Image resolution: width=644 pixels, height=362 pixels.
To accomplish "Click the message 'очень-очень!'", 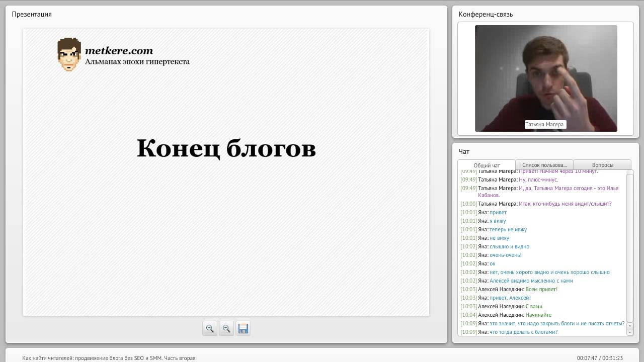I will point(505,255).
